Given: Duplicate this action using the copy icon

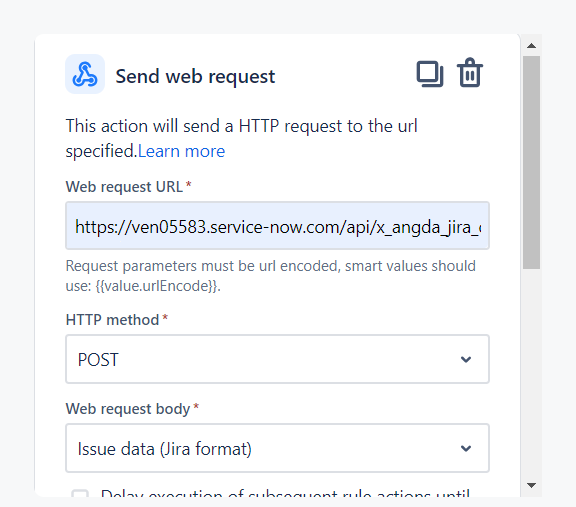Looking at the screenshot, I should click(430, 74).
